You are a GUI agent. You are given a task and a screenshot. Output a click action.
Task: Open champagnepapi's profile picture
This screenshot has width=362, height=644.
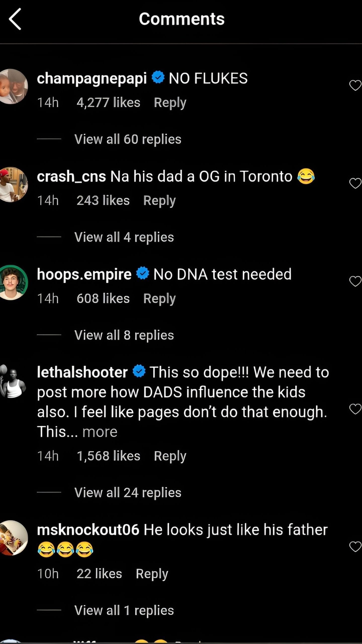(x=13, y=86)
